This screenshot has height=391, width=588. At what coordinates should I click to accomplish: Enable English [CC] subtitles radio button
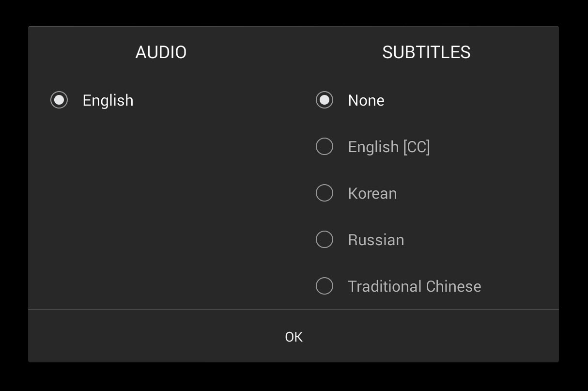point(325,146)
